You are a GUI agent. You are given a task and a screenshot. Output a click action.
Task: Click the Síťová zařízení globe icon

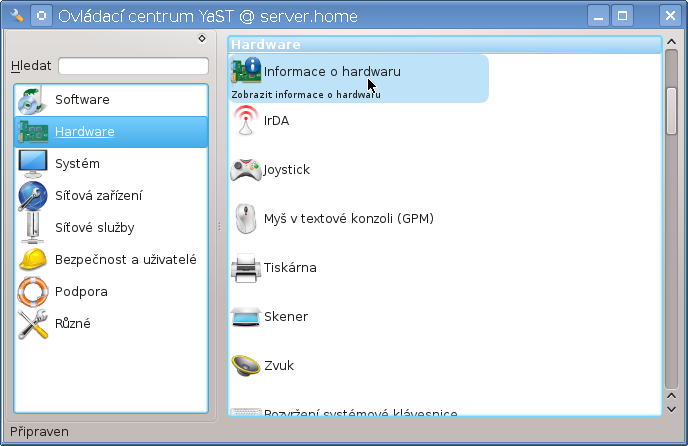tap(33, 196)
